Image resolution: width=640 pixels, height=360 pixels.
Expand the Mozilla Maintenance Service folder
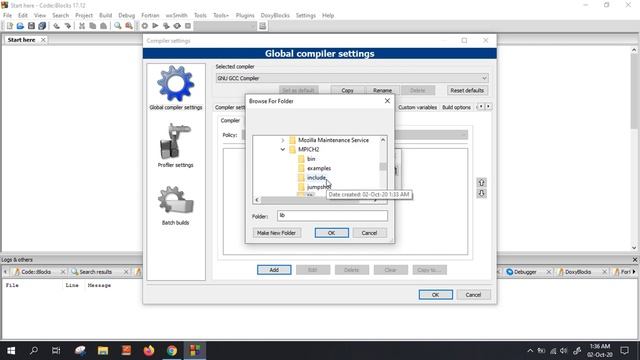tap(282, 140)
